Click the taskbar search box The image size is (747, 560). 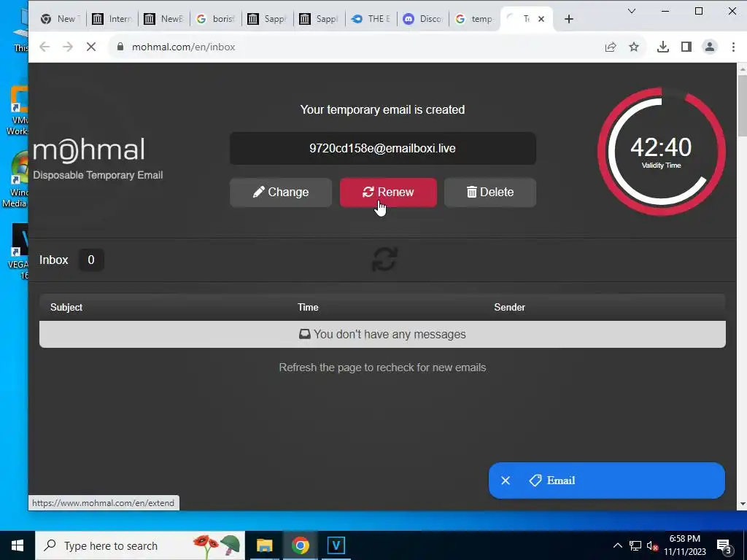click(x=140, y=545)
